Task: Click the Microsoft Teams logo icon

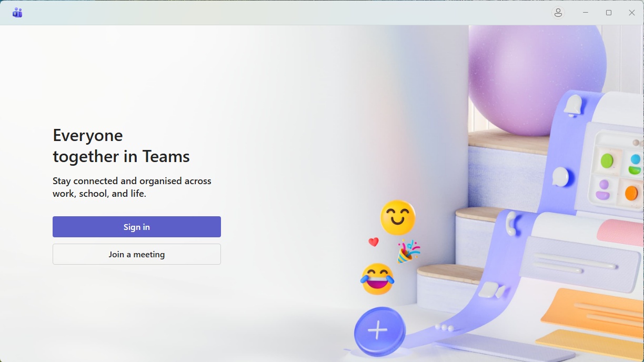Action: pos(17,13)
